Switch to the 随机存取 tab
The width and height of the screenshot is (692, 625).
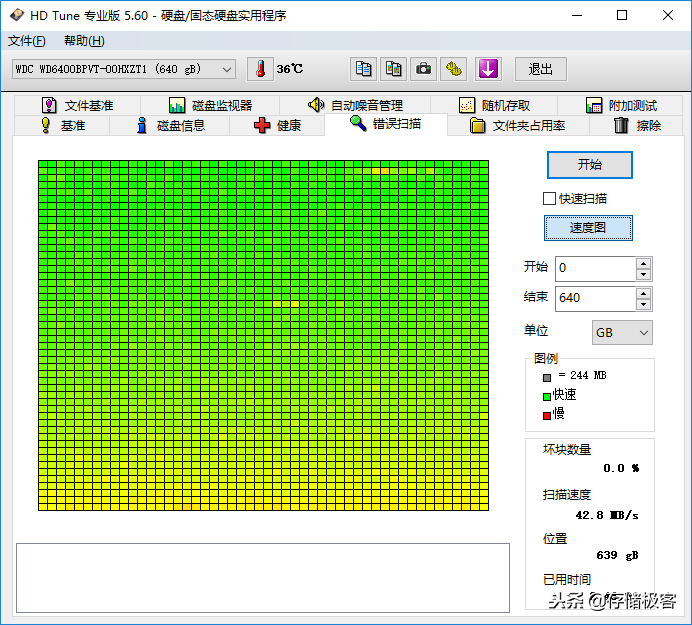(494, 105)
